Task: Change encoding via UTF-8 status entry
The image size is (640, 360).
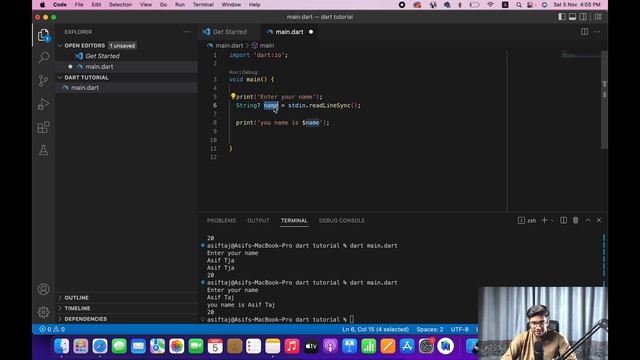Action: click(x=460, y=329)
